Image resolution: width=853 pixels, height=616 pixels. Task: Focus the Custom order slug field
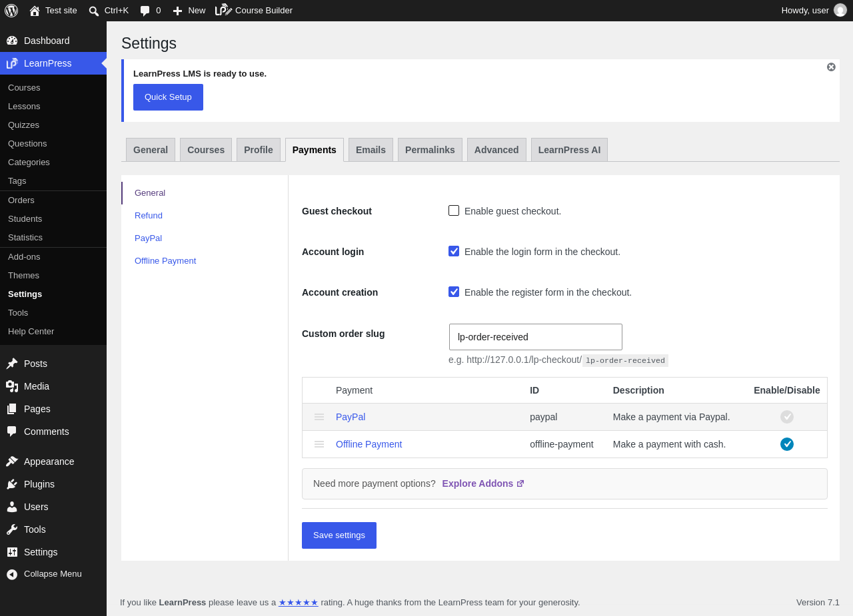pyautogui.click(x=536, y=337)
